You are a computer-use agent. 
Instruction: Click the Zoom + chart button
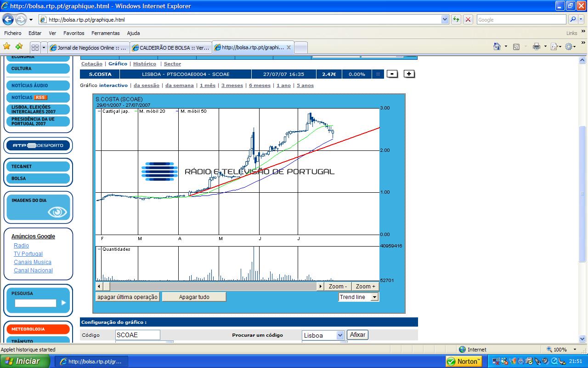365,287
